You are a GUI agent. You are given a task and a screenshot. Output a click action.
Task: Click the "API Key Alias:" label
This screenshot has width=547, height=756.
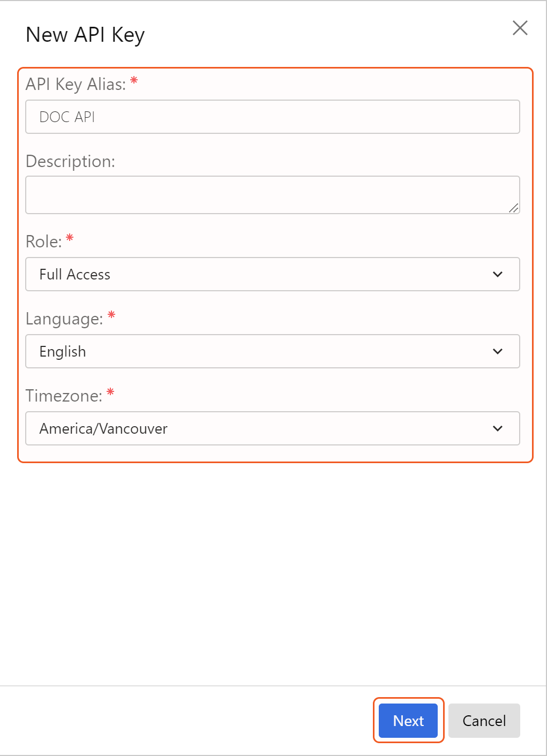[76, 85]
